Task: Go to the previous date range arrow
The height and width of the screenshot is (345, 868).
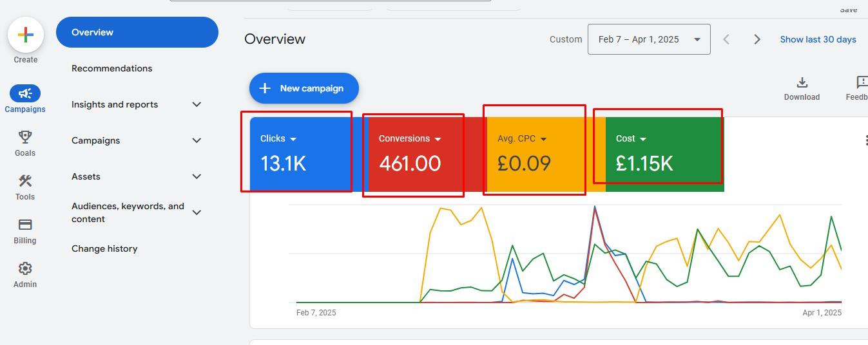Action: (726, 39)
